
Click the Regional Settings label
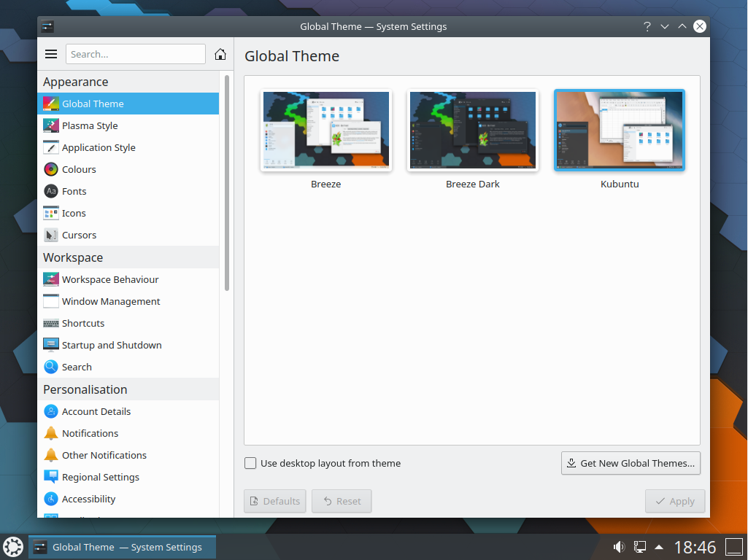[101, 477]
